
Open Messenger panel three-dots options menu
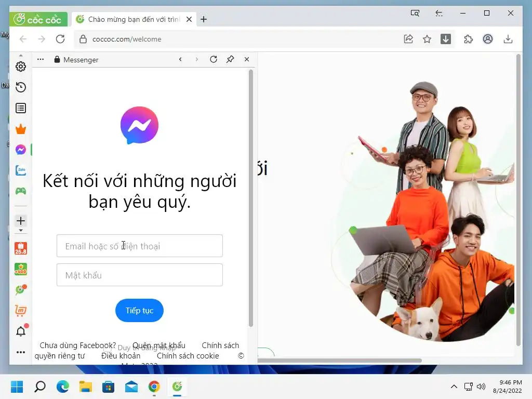coord(41,59)
